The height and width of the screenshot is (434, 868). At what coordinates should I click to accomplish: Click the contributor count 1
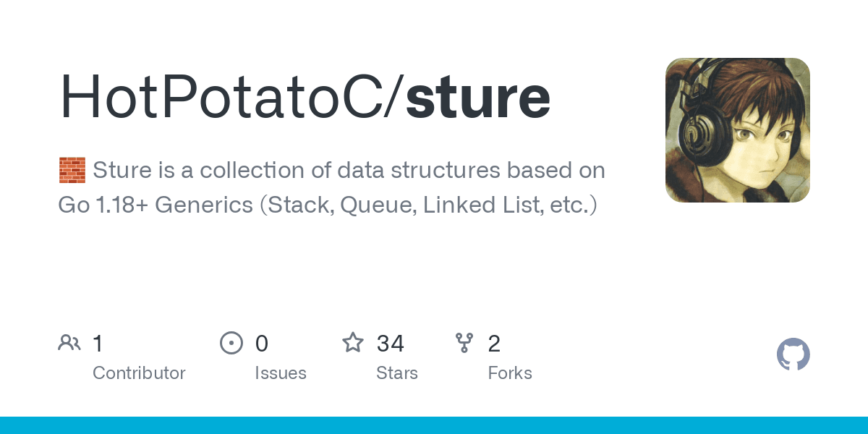[x=98, y=343]
